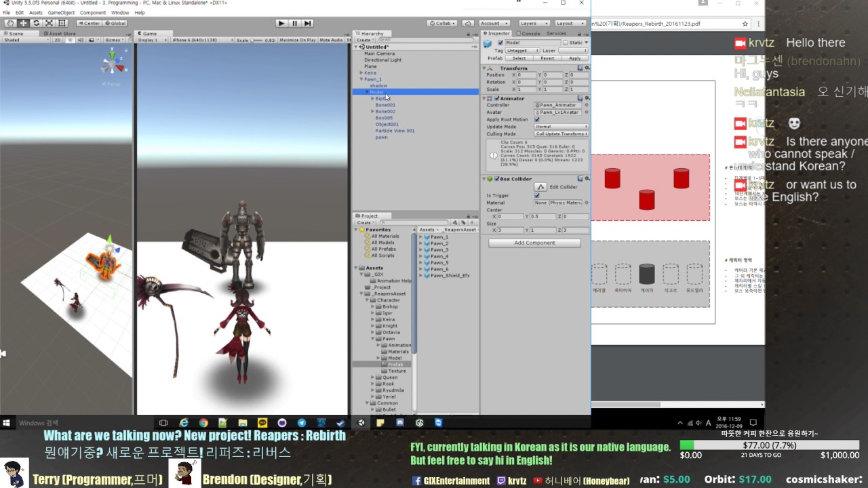The image size is (868, 488).
Task: Click the Edit Collider icon button
Action: pos(540,187)
